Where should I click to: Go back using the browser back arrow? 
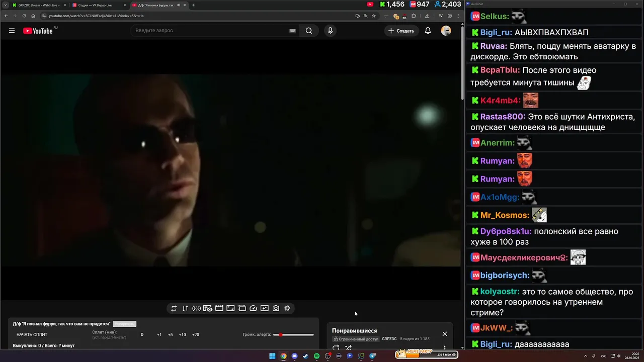(x=6, y=16)
